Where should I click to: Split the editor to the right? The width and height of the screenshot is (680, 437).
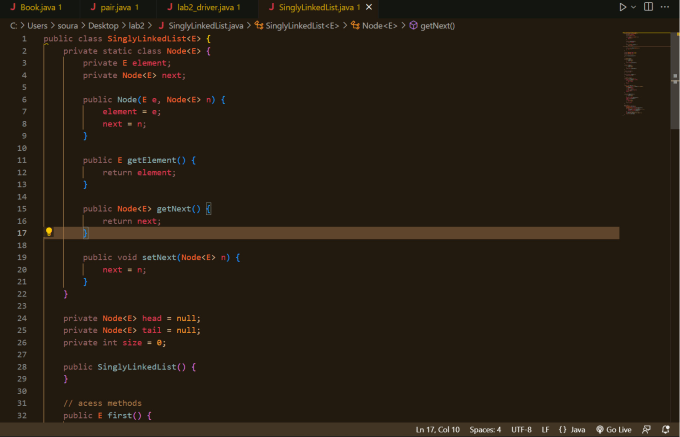[648, 7]
